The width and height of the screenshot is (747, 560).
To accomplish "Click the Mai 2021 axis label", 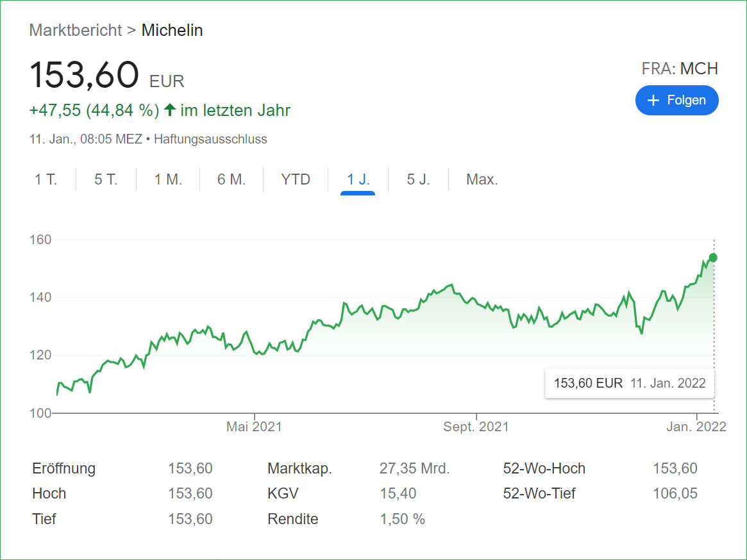I will pos(254,426).
